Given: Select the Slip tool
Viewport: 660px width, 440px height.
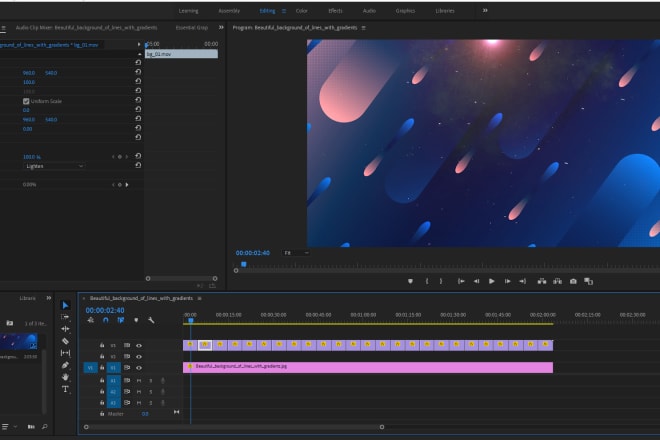Looking at the screenshot, I should pos(65,353).
